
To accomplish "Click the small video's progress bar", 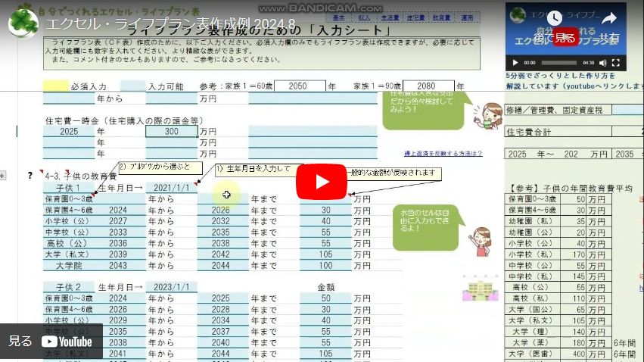I will pos(559,63).
